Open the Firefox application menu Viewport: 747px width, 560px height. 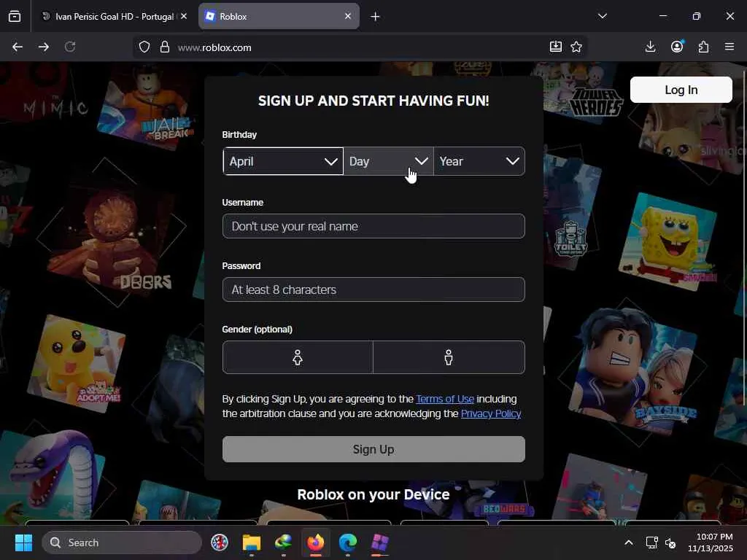[x=729, y=47]
